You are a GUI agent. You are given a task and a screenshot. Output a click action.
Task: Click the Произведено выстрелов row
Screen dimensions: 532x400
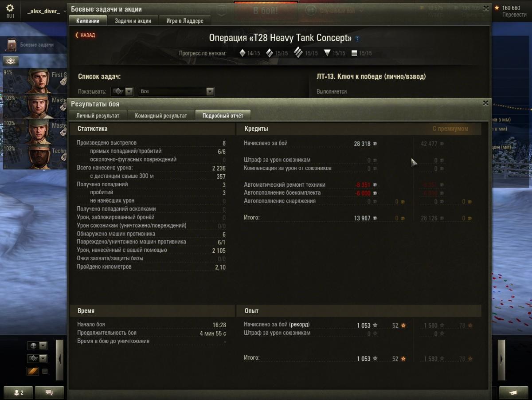pyautogui.click(x=151, y=143)
